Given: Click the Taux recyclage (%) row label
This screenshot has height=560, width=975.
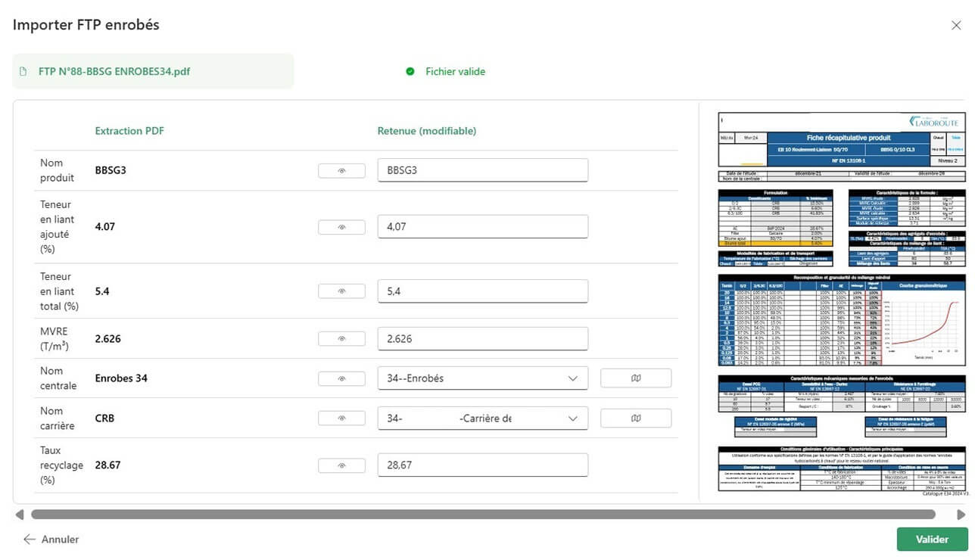Looking at the screenshot, I should (61, 465).
